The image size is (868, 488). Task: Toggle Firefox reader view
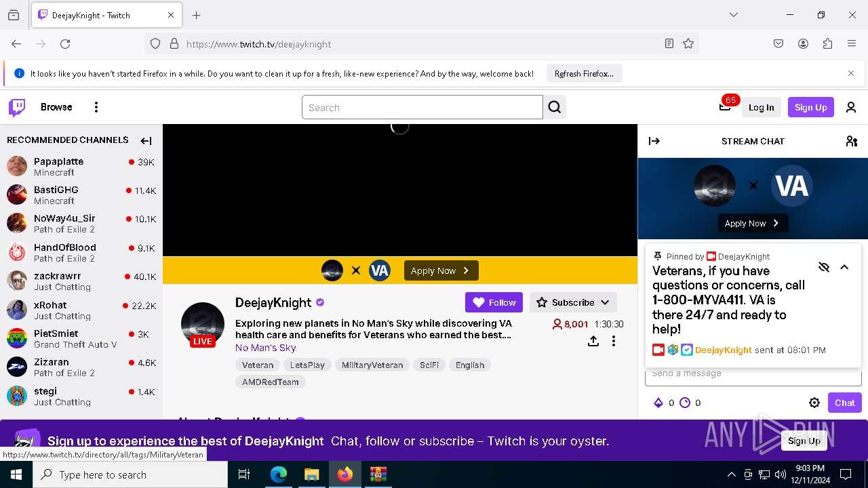(669, 44)
